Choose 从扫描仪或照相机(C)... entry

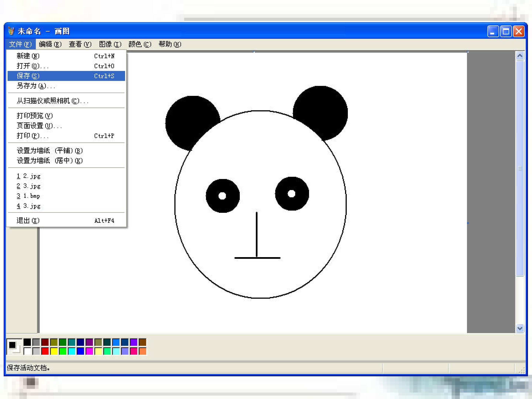[66, 101]
